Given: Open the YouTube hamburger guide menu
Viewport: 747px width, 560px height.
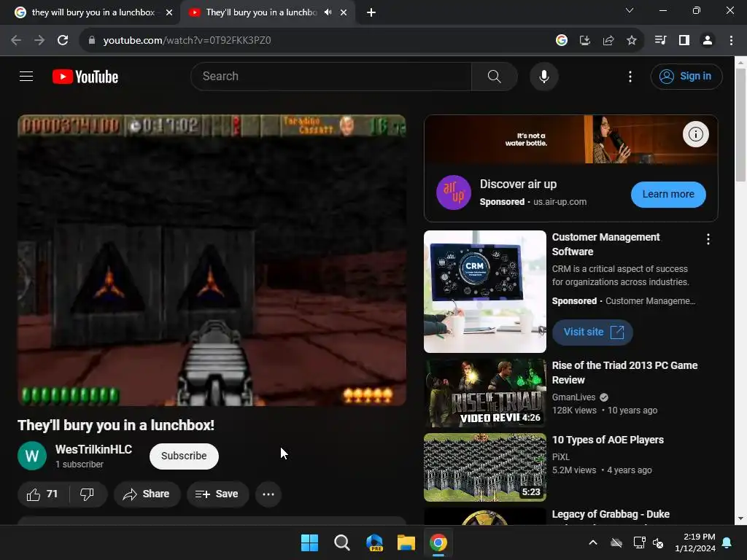Looking at the screenshot, I should tap(26, 76).
